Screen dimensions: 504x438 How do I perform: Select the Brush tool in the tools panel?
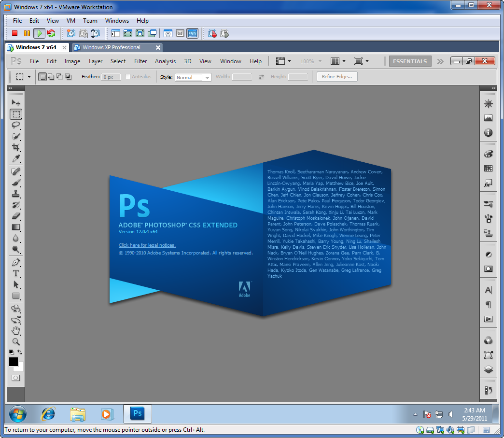pyautogui.click(x=16, y=183)
